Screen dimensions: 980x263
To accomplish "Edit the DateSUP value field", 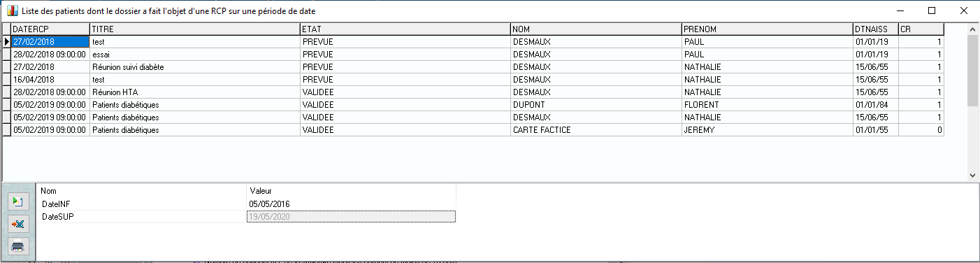I will coord(351,217).
